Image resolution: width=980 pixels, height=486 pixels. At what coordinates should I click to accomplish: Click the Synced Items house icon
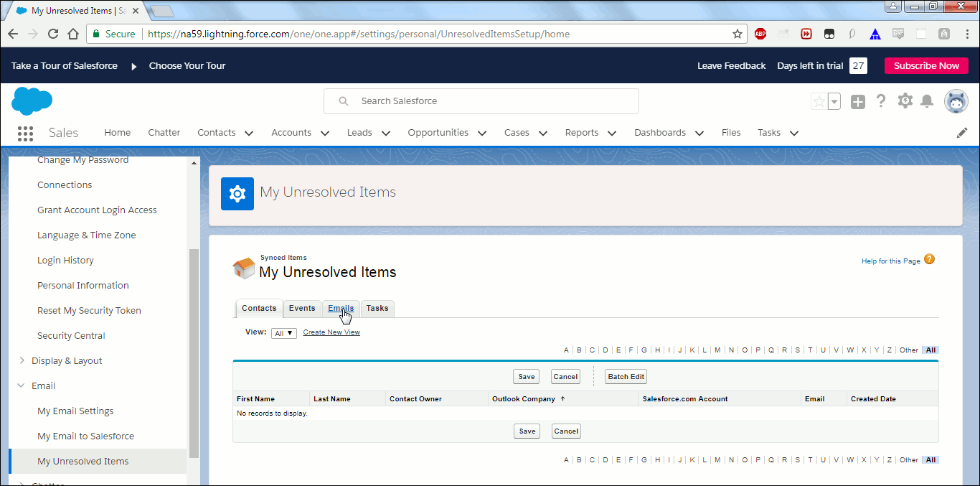coord(244,268)
